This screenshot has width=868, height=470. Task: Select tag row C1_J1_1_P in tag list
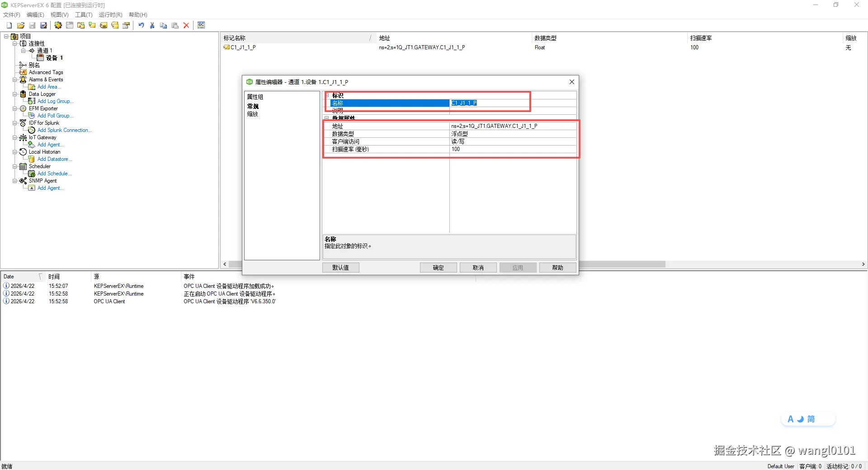[243, 47]
